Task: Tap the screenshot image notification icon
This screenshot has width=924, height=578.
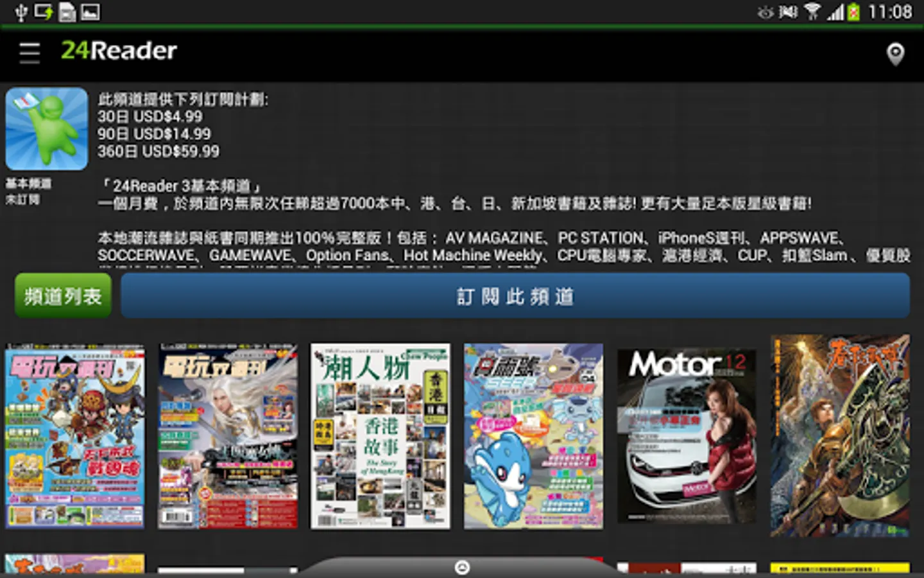Action: [x=90, y=12]
